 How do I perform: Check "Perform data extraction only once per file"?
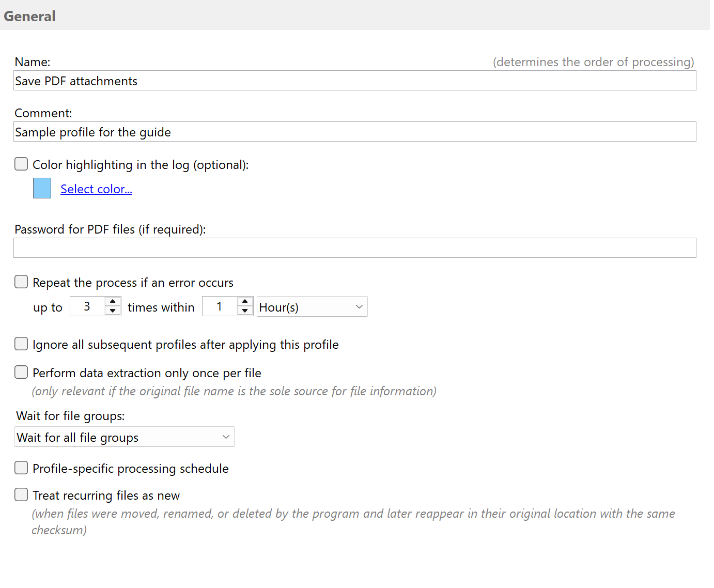tap(21, 372)
